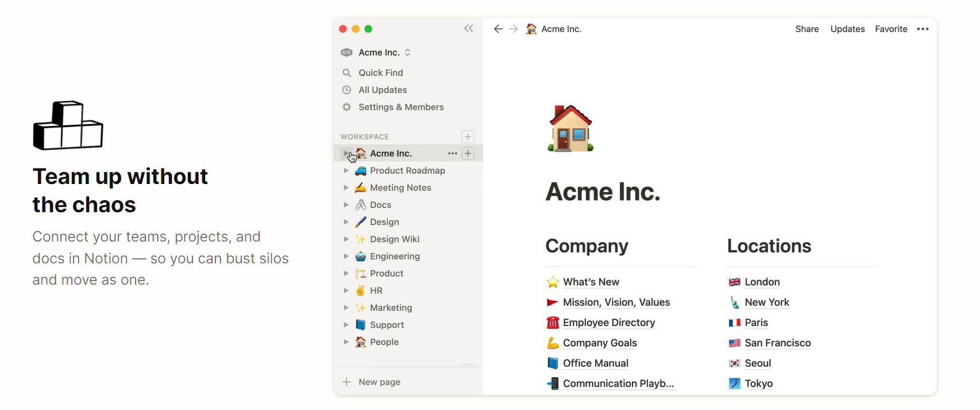Open the Employee Directory link
The height and width of the screenshot is (410, 980).
pos(608,323)
